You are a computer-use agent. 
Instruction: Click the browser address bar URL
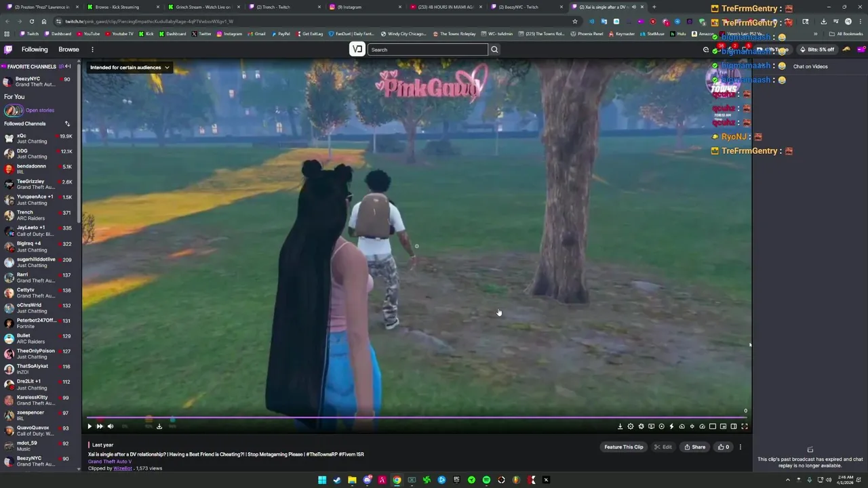click(149, 21)
